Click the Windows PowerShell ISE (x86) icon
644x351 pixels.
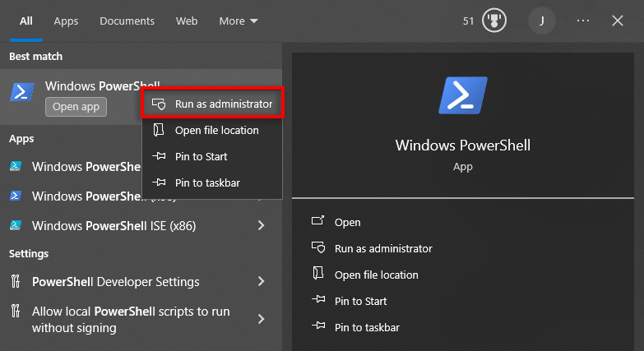(16, 225)
